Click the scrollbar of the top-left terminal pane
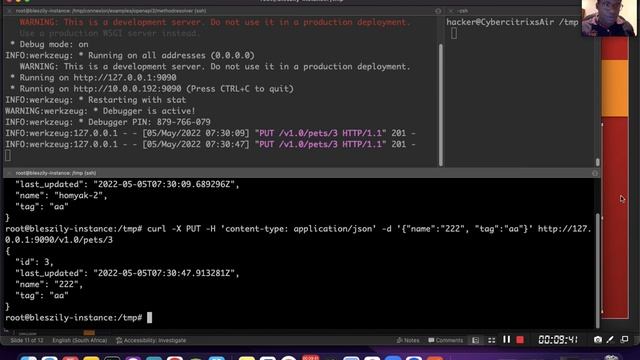Screen dimensions: 640x360 coord(441,105)
